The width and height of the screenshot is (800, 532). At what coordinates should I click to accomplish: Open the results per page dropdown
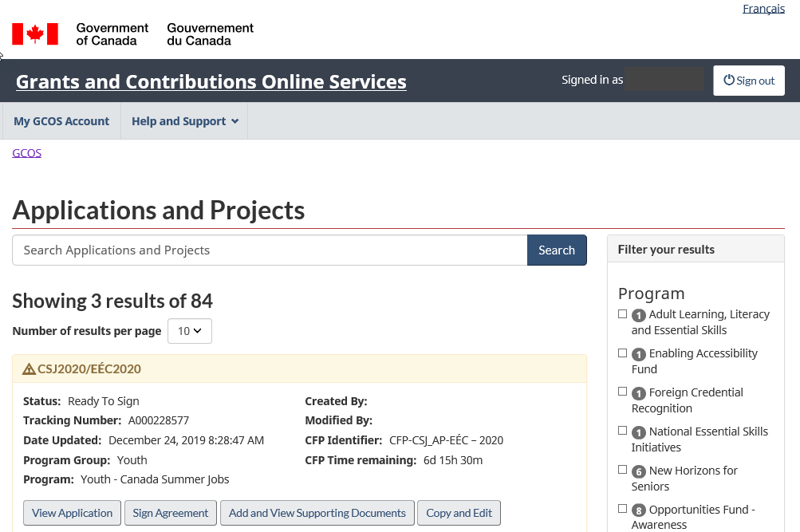click(189, 331)
